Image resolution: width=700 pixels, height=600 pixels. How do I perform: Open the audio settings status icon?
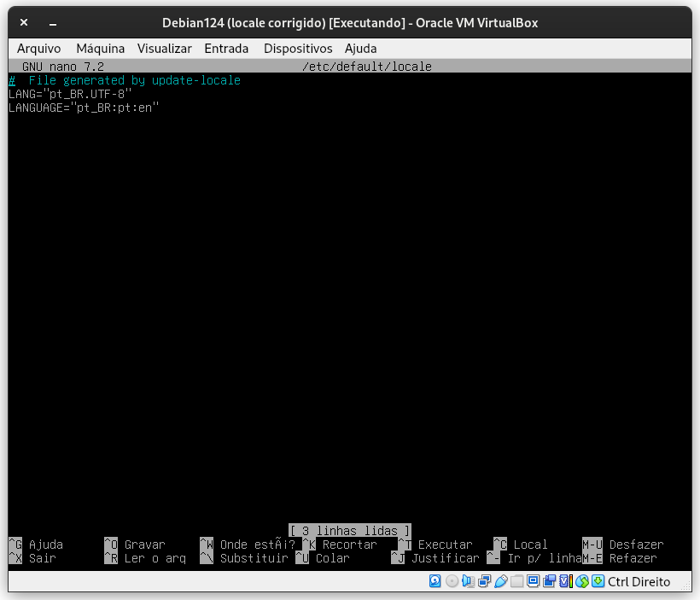click(x=468, y=581)
